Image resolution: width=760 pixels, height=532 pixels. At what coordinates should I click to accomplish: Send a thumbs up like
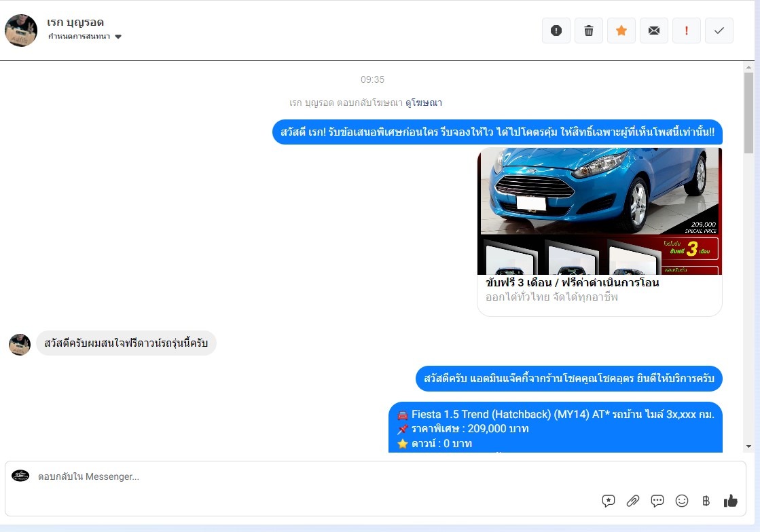(730, 501)
